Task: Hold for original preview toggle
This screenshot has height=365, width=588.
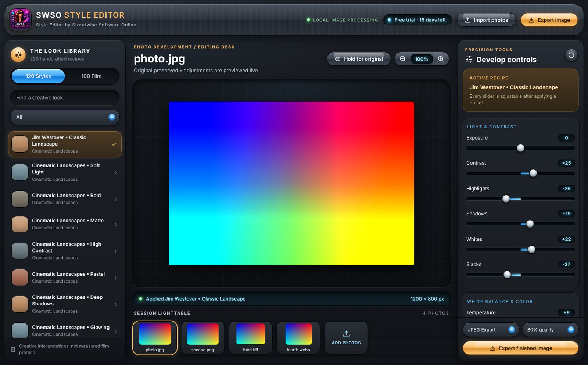Action: (359, 59)
